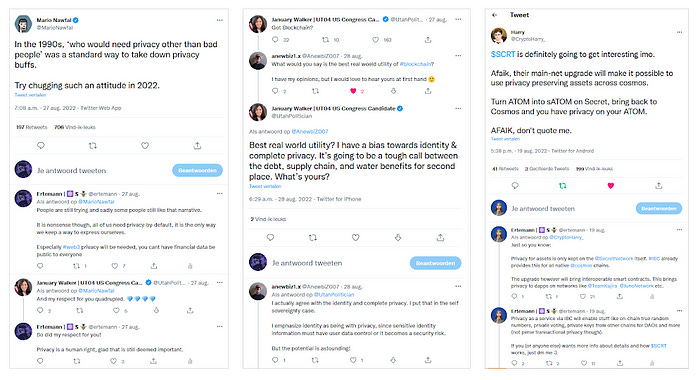Open the $SCRT cashtag link in Harry's tweet
Screen dimensions: 700x380
pos(503,54)
